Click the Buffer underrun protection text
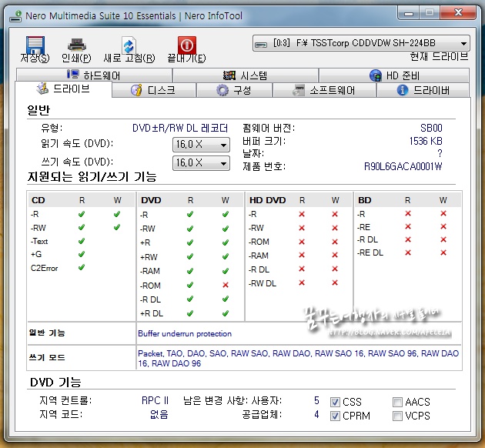 (185, 334)
